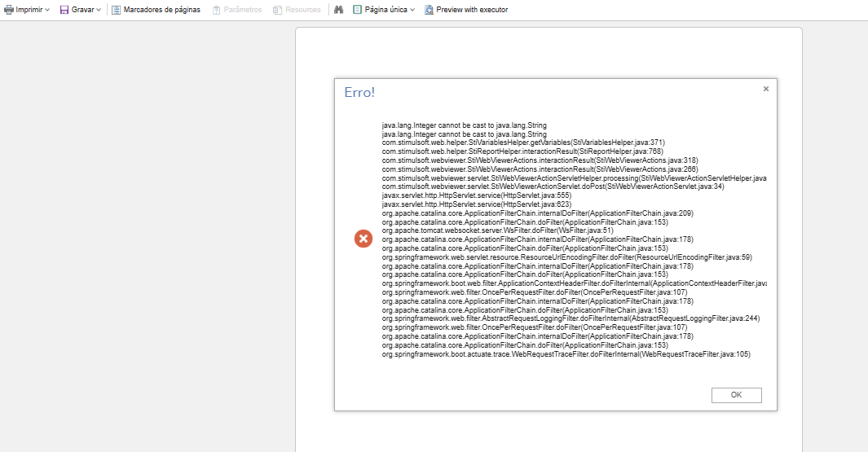Click the WsFilter.doFilter stack line
The width and height of the screenshot is (868, 452).
(x=498, y=230)
